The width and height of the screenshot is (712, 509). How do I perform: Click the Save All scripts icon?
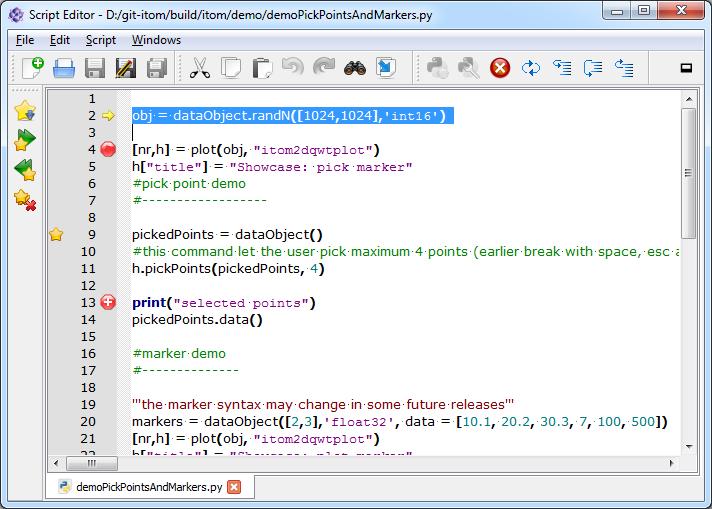(x=157, y=68)
